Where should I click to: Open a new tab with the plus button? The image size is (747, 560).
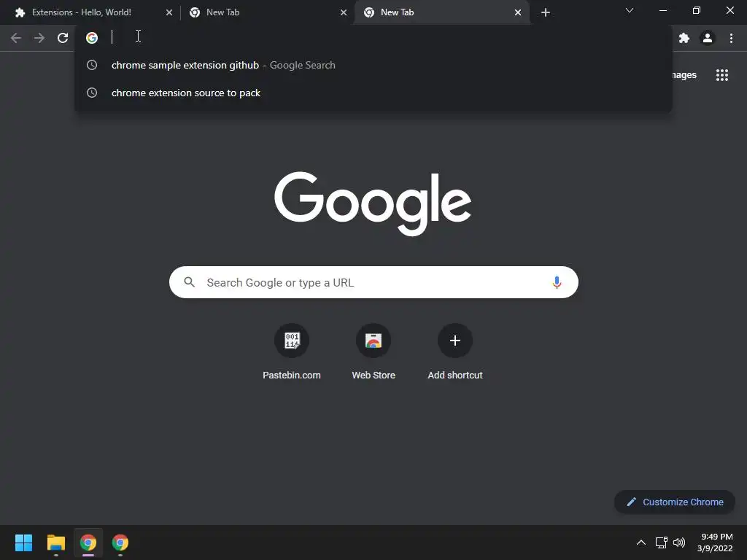point(546,12)
